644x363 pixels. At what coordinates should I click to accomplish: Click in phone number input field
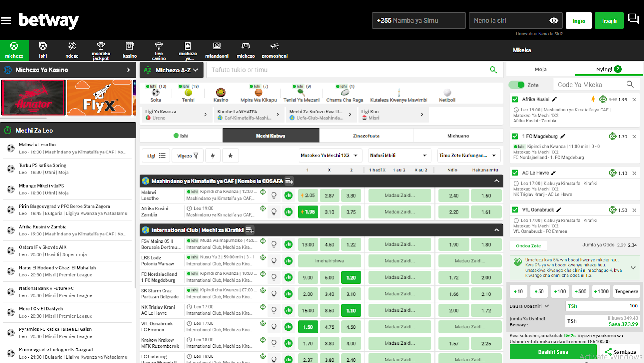[419, 21]
